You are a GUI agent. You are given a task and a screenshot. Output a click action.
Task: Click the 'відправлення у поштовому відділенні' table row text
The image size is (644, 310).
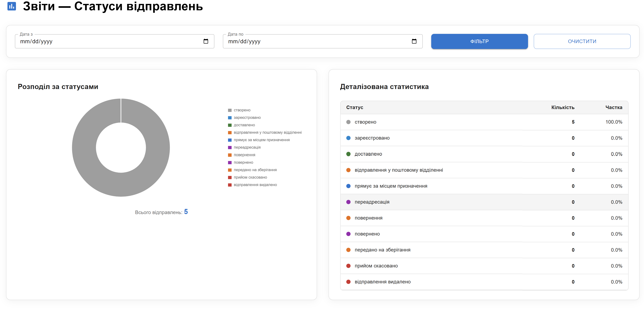[399, 170]
